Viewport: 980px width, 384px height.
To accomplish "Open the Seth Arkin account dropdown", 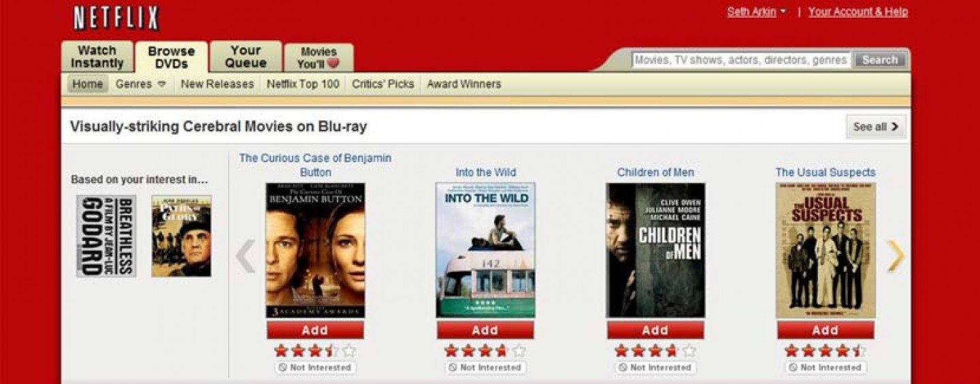I will coord(756,12).
